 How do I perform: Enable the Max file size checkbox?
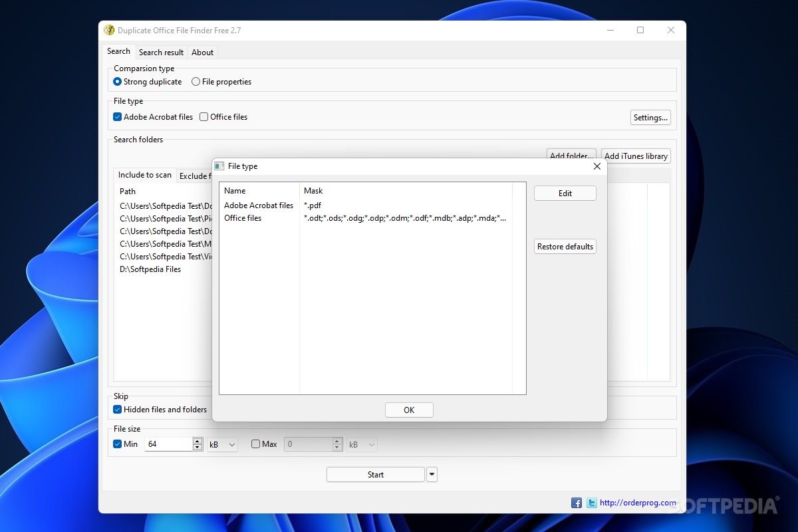[x=264, y=444]
